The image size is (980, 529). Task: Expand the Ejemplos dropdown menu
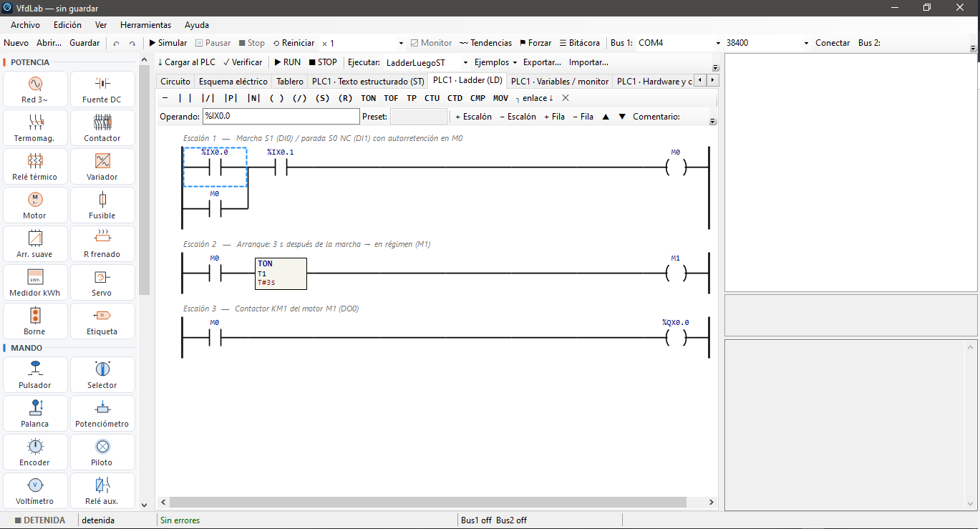point(495,62)
